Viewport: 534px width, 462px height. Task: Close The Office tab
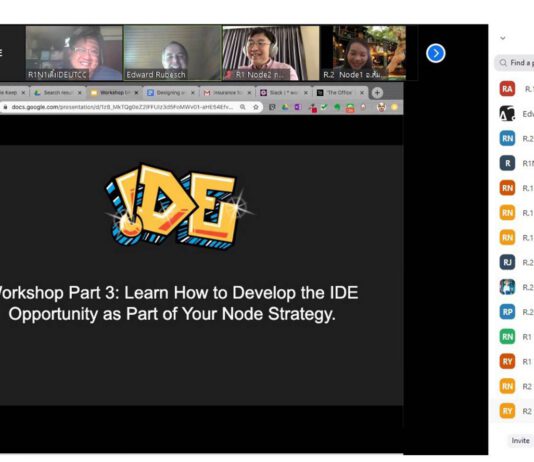tap(362, 93)
